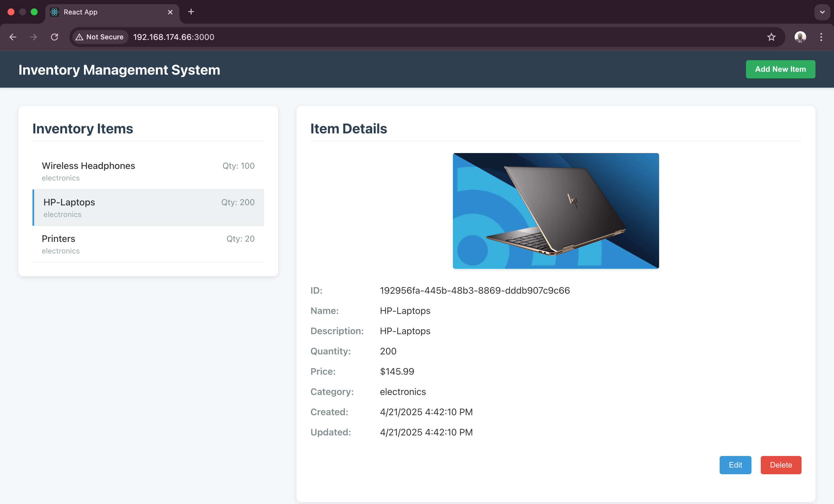Click the Item Details heading

coord(349,128)
